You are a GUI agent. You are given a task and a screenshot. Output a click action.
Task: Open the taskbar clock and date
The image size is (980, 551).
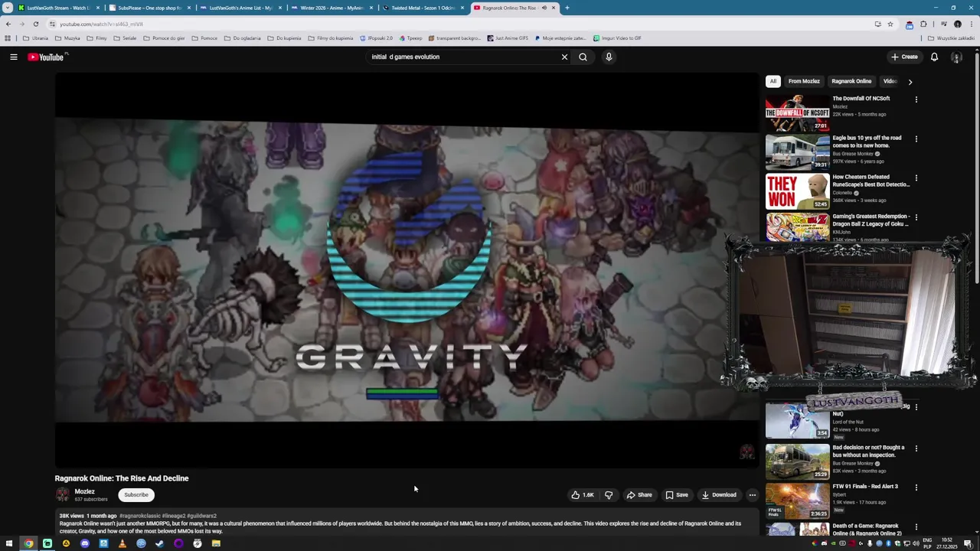point(947,543)
